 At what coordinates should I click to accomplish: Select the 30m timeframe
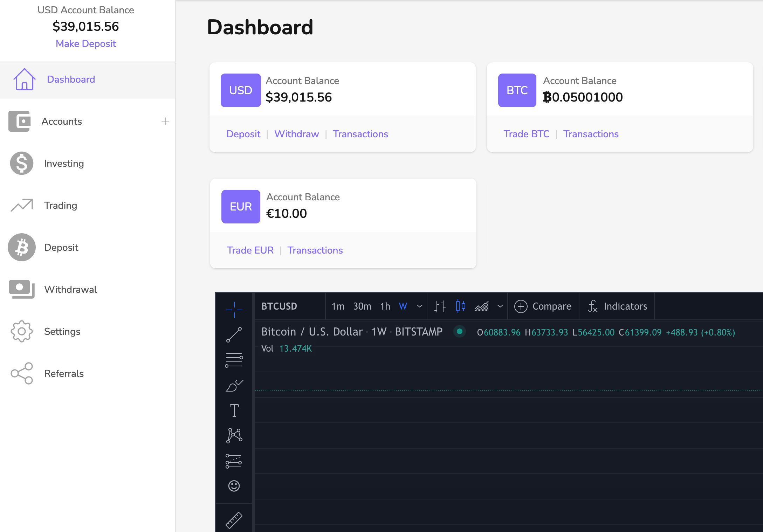point(362,306)
